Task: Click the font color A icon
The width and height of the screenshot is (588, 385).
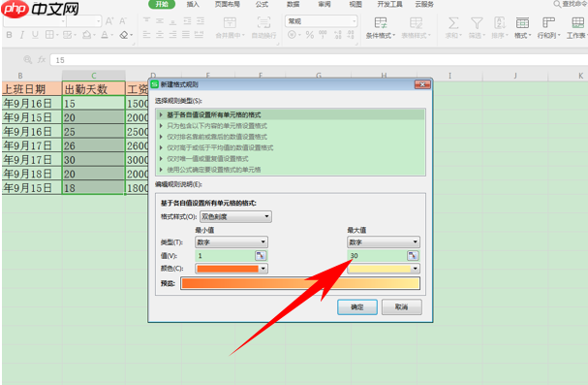Action: click(x=105, y=35)
